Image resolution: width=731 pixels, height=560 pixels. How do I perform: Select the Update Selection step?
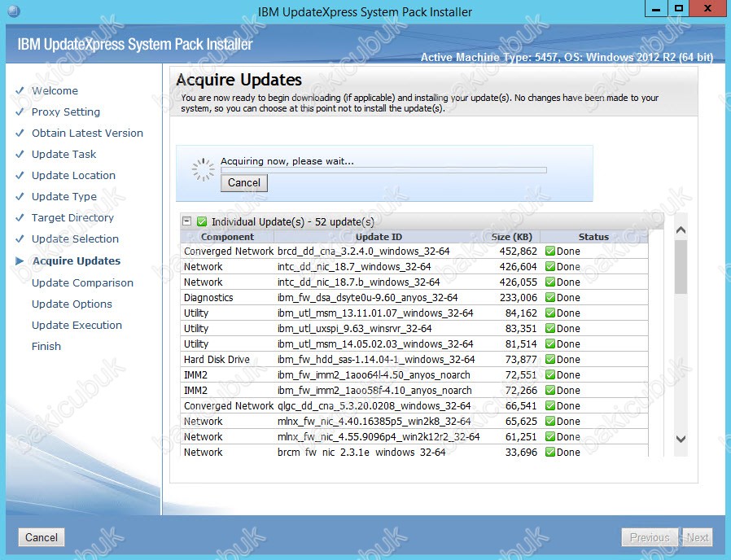click(75, 238)
